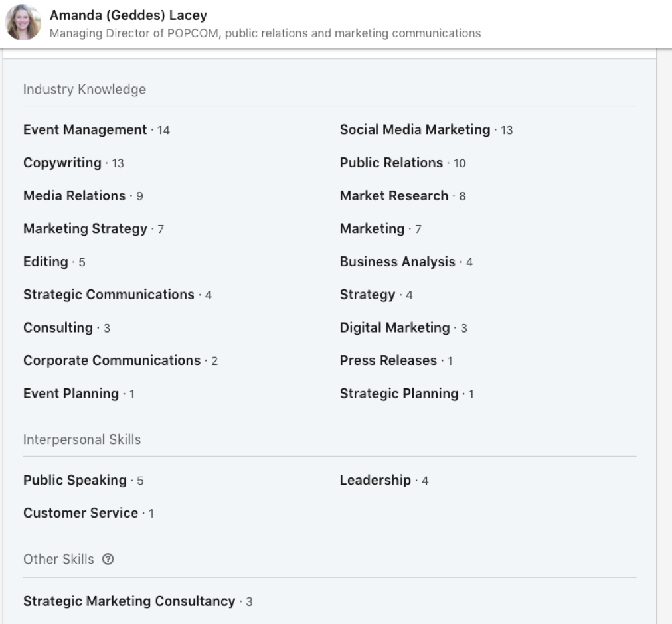The width and height of the screenshot is (672, 624).
Task: Open the Event Management skill
Action: pos(85,130)
